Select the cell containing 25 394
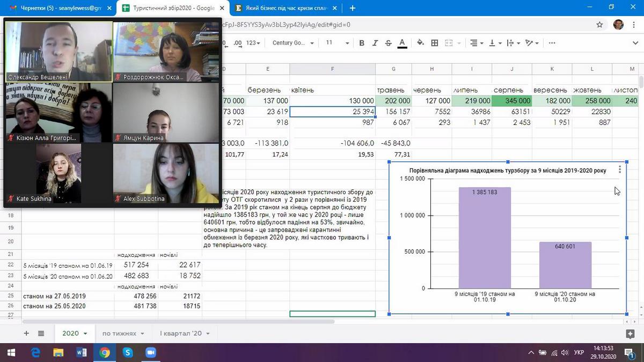644x362 pixels. click(332, 112)
